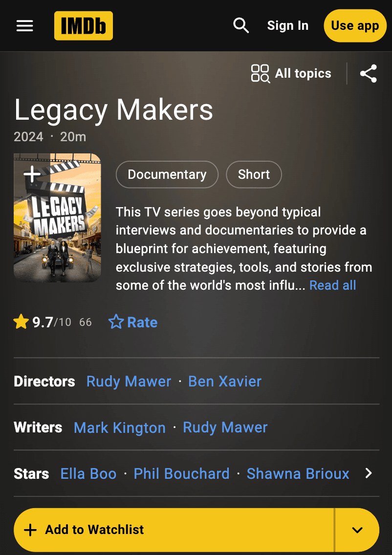Select the Short genre chip
392x555 pixels.
point(254,174)
